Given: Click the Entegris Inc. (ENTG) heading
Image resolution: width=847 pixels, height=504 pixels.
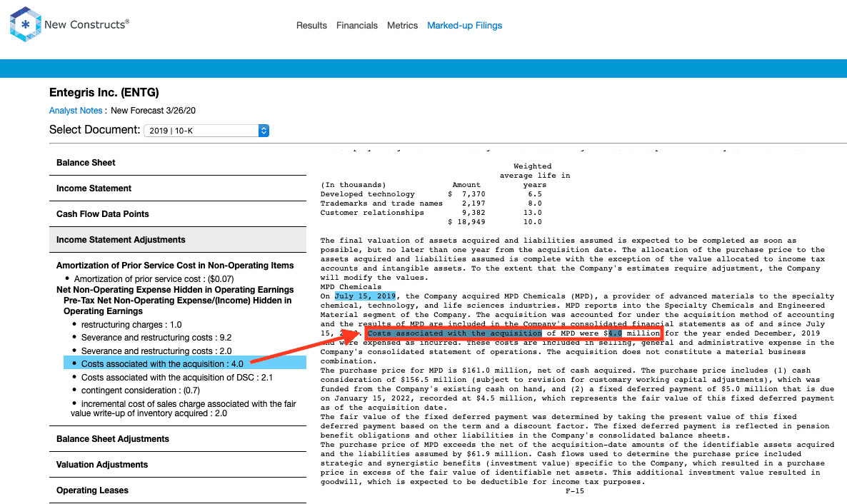Looking at the screenshot, I should coord(104,92).
